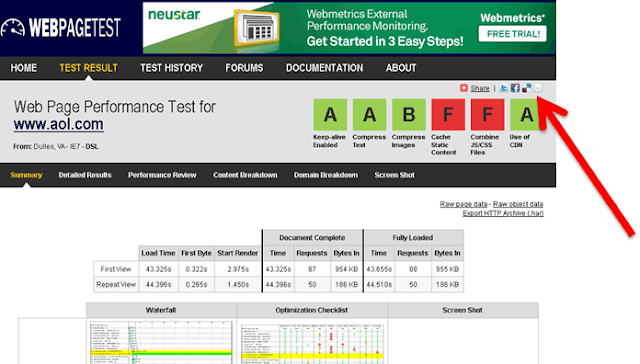Share the result via Facebook icon
This screenshot has height=364, width=640.
click(x=515, y=88)
